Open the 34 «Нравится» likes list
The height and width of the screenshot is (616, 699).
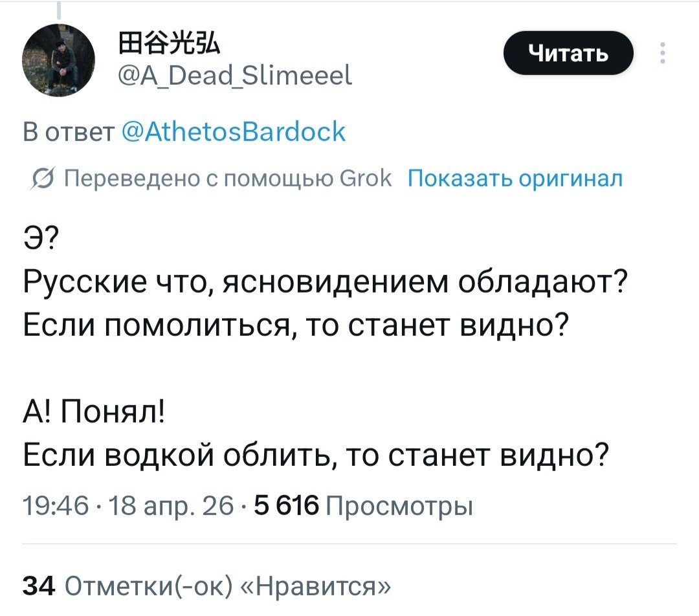pyautogui.click(x=206, y=587)
